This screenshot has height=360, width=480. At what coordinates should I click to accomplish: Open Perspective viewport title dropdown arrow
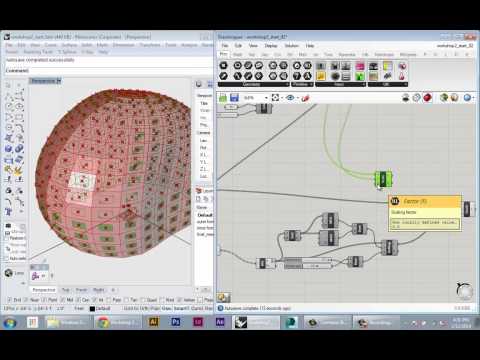(59, 81)
